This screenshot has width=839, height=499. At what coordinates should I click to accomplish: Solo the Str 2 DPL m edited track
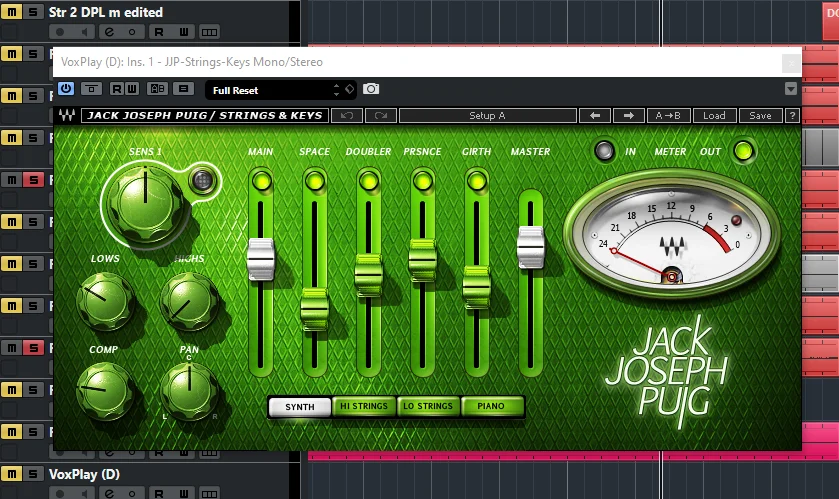33,12
